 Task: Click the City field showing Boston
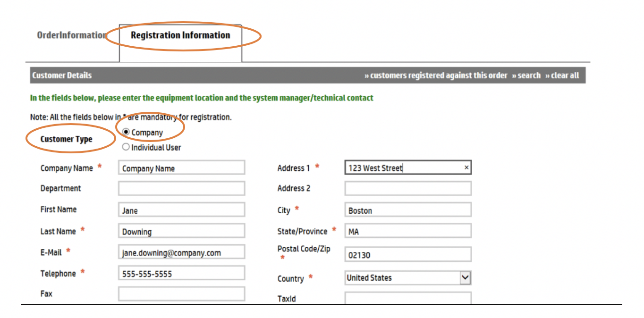coord(408,210)
